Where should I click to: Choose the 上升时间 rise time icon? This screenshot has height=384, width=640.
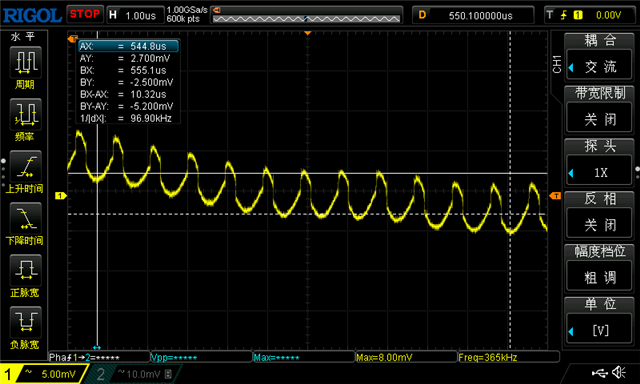click(25, 166)
